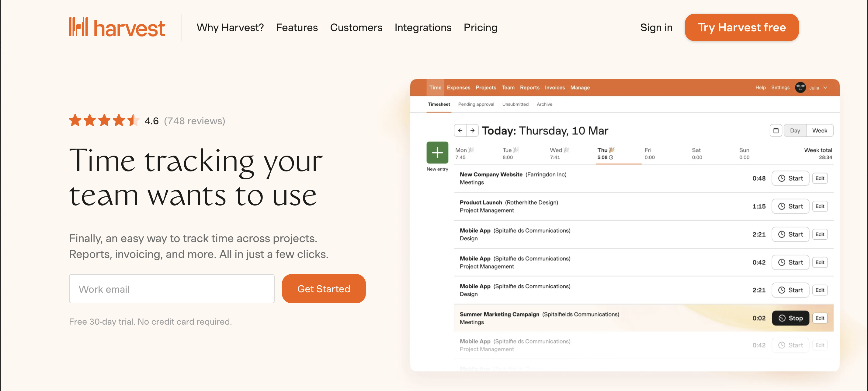
Task: Click the Time navigation tab
Action: [x=435, y=87]
